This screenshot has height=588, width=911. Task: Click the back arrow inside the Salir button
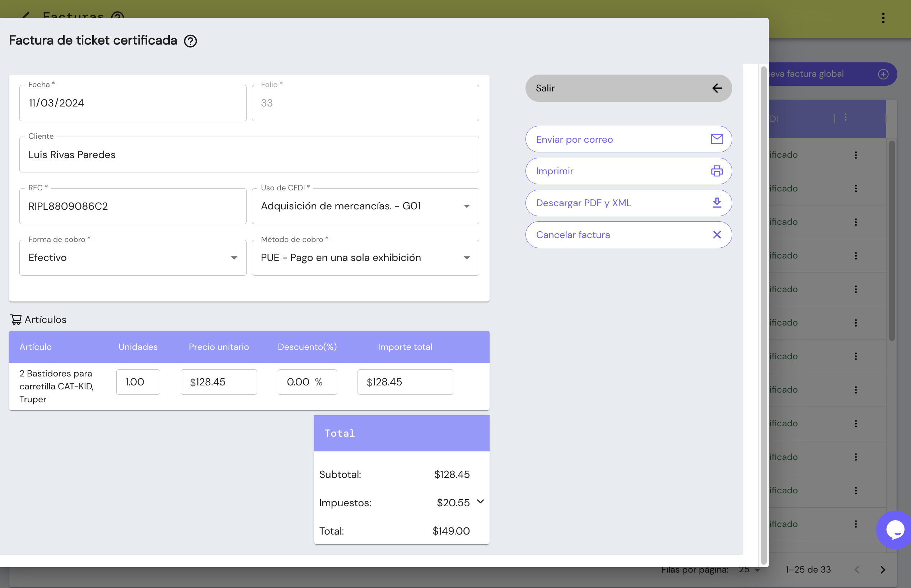pos(717,88)
